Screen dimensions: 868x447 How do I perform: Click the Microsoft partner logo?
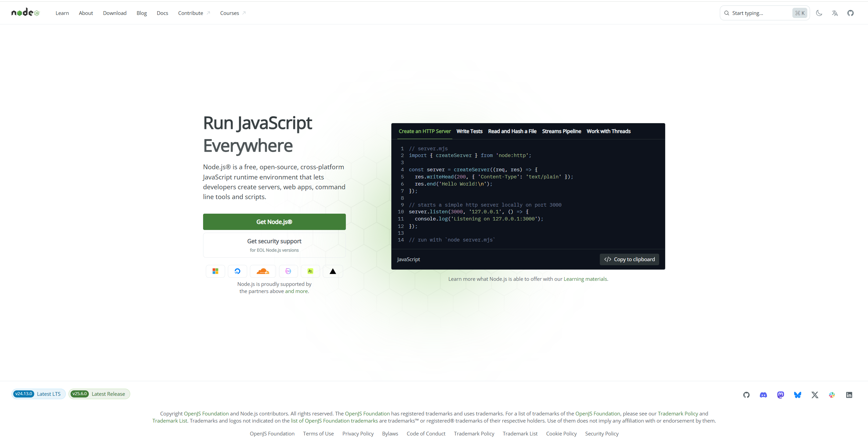pos(215,271)
